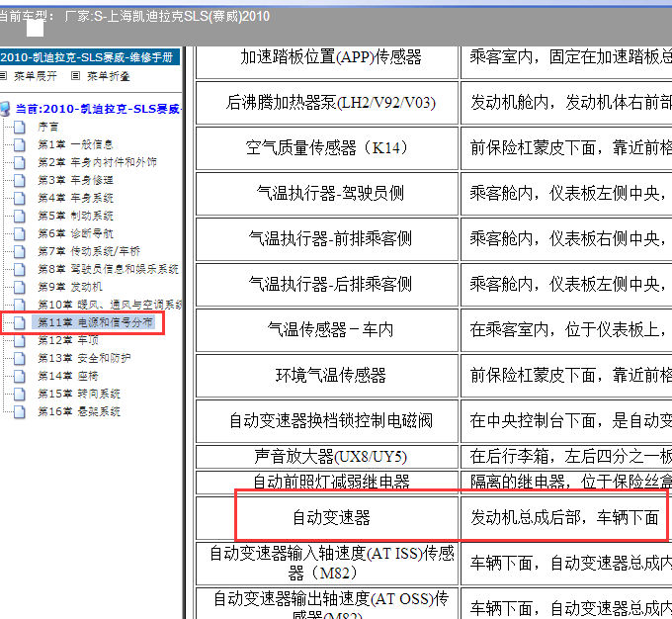Viewport: 672px width, 619px height.
Task: Click cell 自动变速器输入轴速度(AT ISS)传感器（M82）
Action: click(x=327, y=564)
